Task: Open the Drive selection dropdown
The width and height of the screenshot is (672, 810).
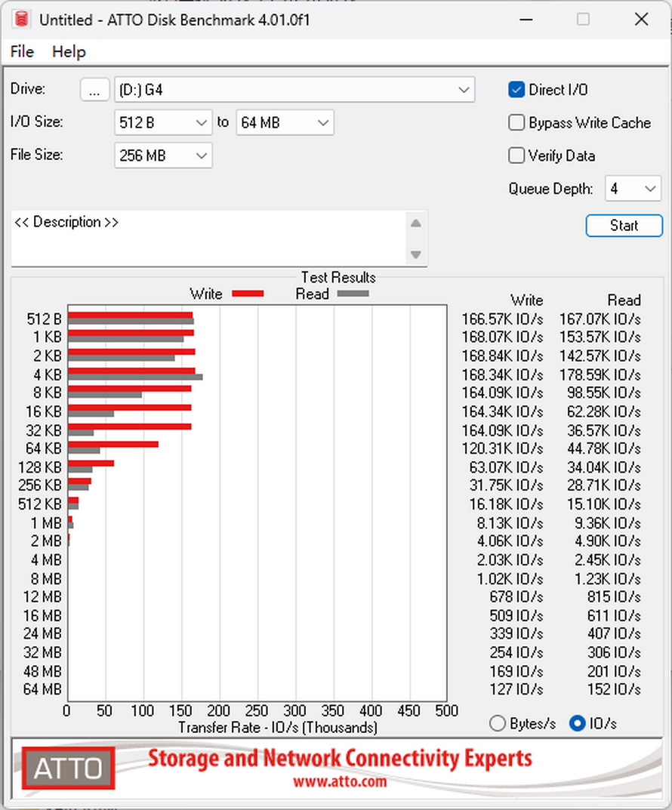Action: [x=294, y=90]
